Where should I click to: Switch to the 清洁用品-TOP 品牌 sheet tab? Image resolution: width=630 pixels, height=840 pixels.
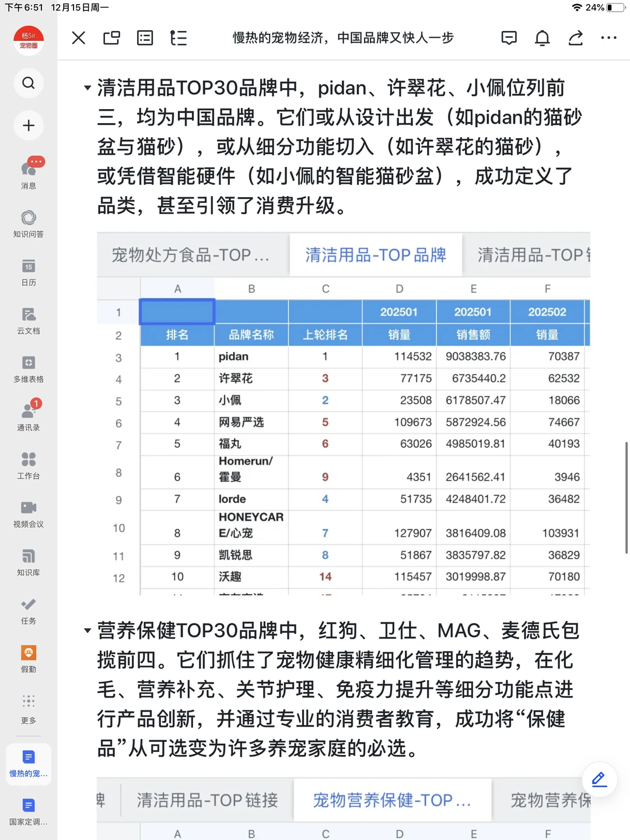point(376,255)
